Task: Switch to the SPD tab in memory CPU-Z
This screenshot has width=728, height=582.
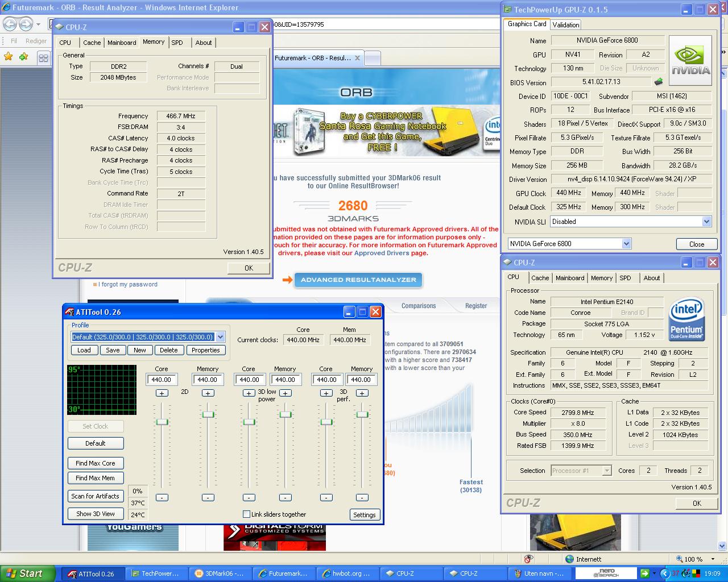Action: click(x=177, y=43)
